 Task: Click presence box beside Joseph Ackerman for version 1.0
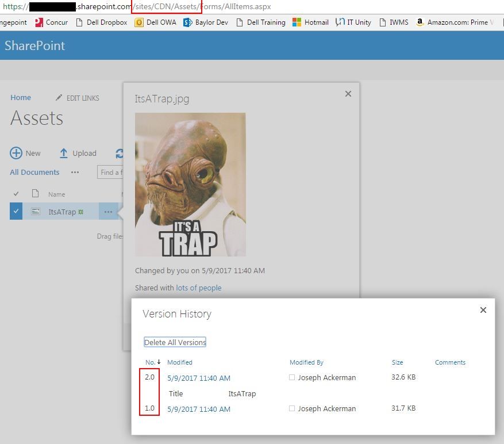click(x=292, y=408)
